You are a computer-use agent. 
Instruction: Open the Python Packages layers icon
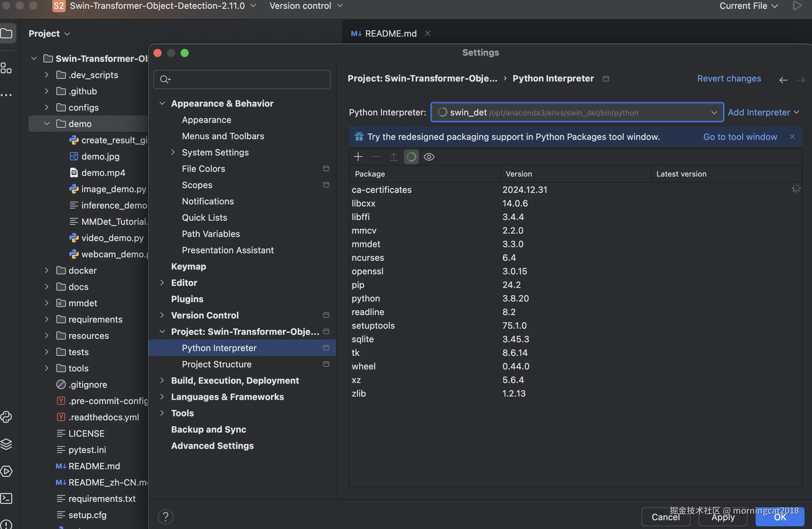[6, 444]
